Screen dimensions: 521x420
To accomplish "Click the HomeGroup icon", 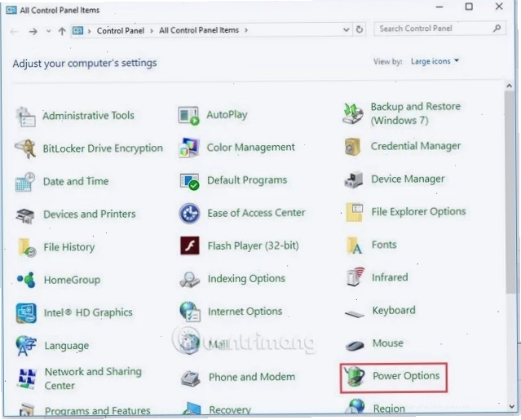I will (26, 280).
